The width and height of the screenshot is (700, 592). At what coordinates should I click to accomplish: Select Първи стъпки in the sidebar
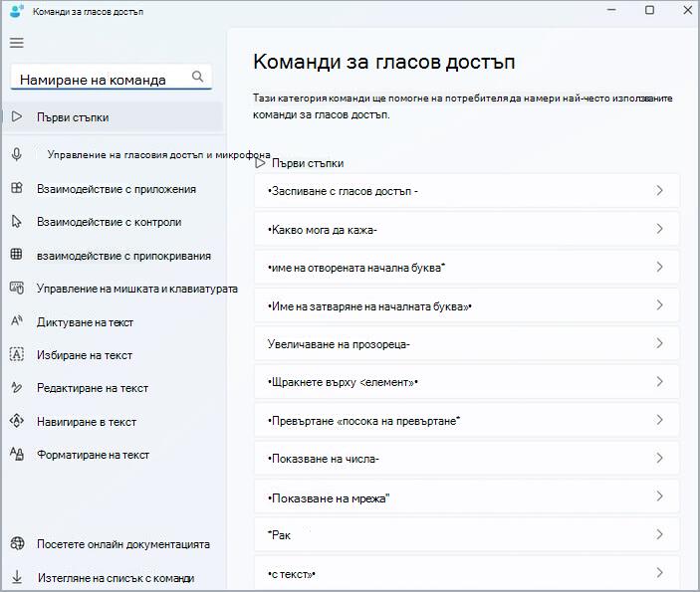click(113, 117)
